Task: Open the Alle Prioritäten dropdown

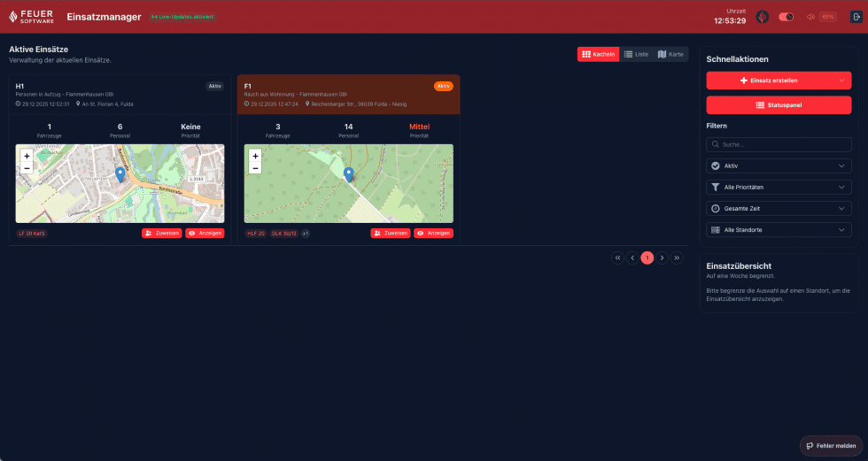Action: point(779,188)
